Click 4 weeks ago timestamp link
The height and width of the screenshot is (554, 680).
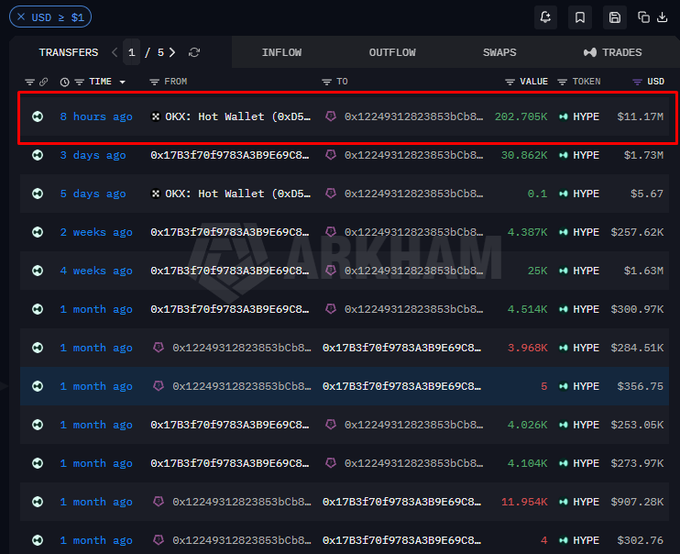(96, 271)
